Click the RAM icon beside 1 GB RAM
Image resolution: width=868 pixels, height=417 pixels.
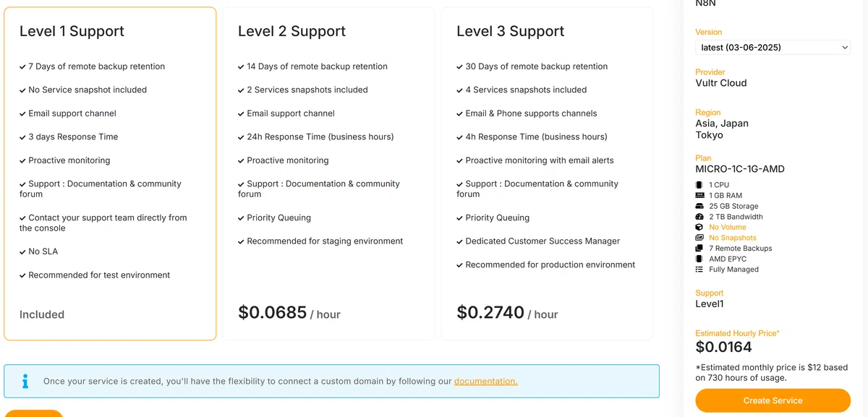[x=699, y=196]
